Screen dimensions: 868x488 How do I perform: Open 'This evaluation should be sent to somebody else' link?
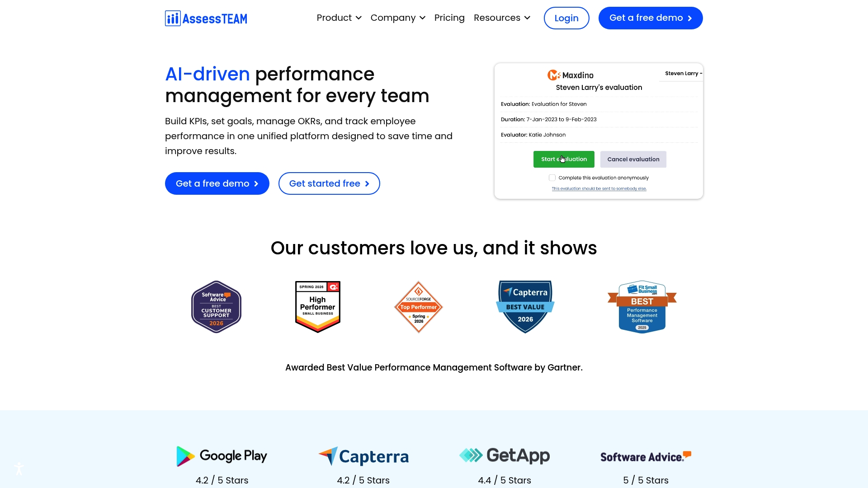[599, 189]
